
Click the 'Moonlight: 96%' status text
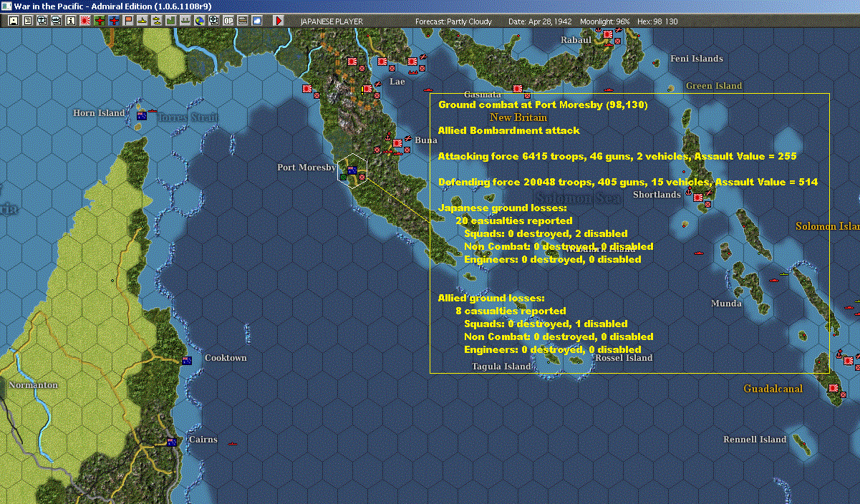[x=605, y=21]
